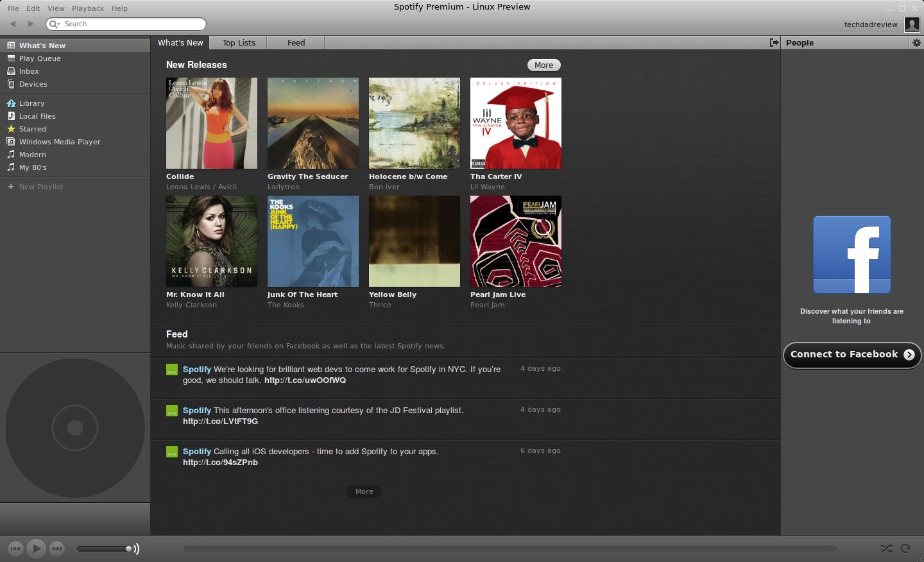Switch to the What's New tab
The image size is (924, 562).
coord(180,42)
